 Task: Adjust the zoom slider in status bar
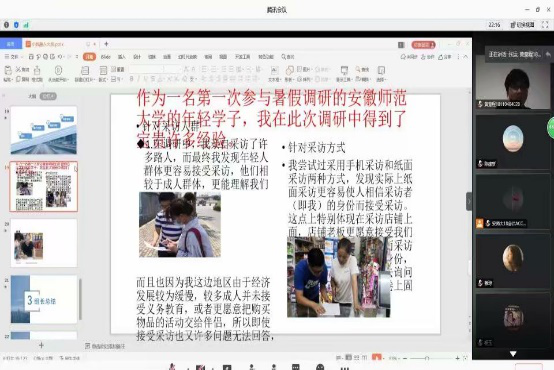coord(427,358)
